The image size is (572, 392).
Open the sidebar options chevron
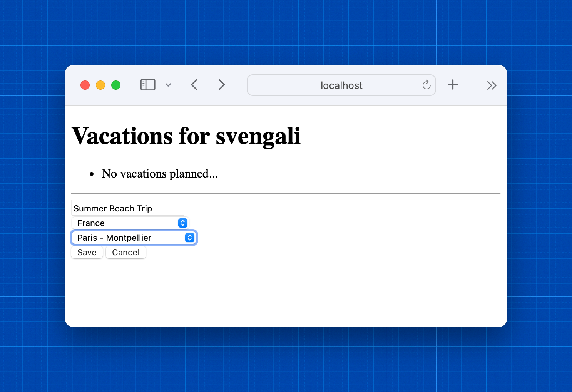tap(168, 85)
